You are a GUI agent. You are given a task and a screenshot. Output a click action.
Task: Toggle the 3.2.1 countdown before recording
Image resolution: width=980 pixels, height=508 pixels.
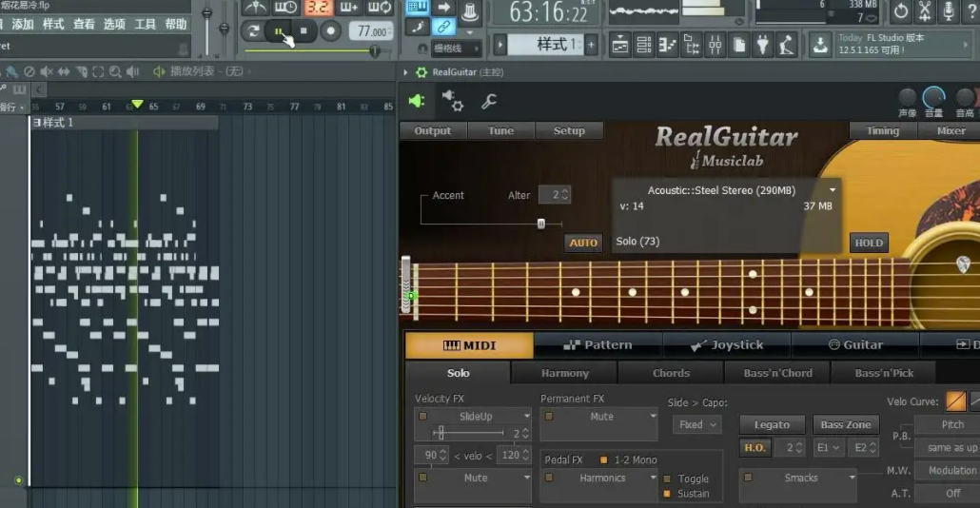point(318,8)
